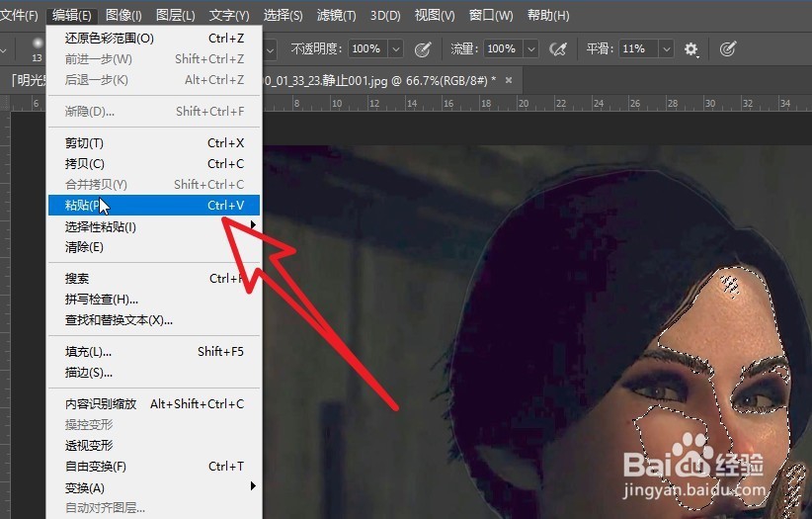Open 拼写检查(H)... from the menu

click(154, 300)
